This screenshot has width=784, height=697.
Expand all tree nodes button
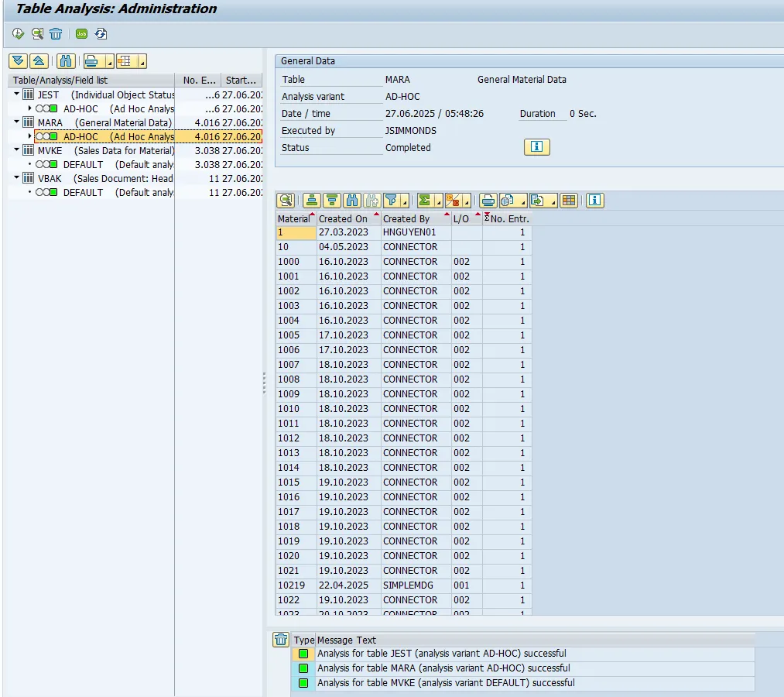(x=18, y=61)
